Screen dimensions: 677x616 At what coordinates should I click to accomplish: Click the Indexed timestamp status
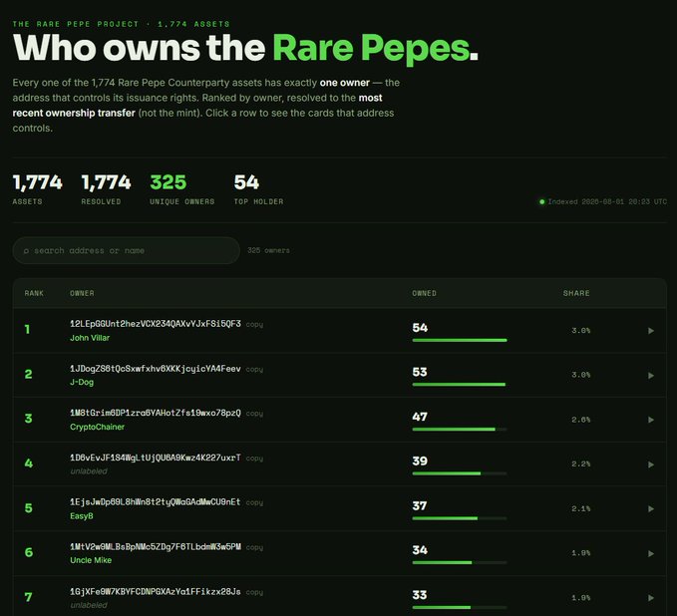pos(603,201)
